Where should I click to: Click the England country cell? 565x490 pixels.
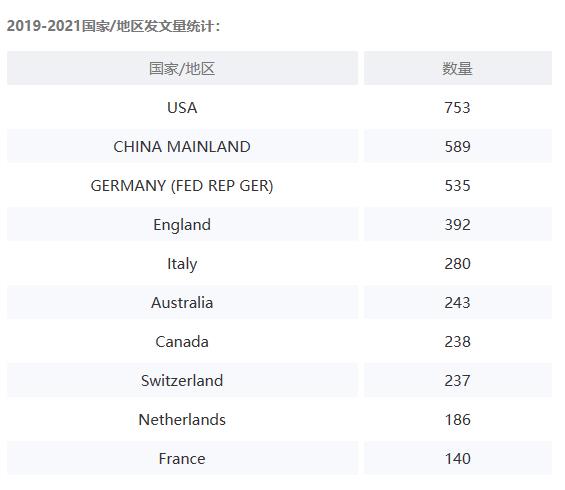(x=182, y=224)
